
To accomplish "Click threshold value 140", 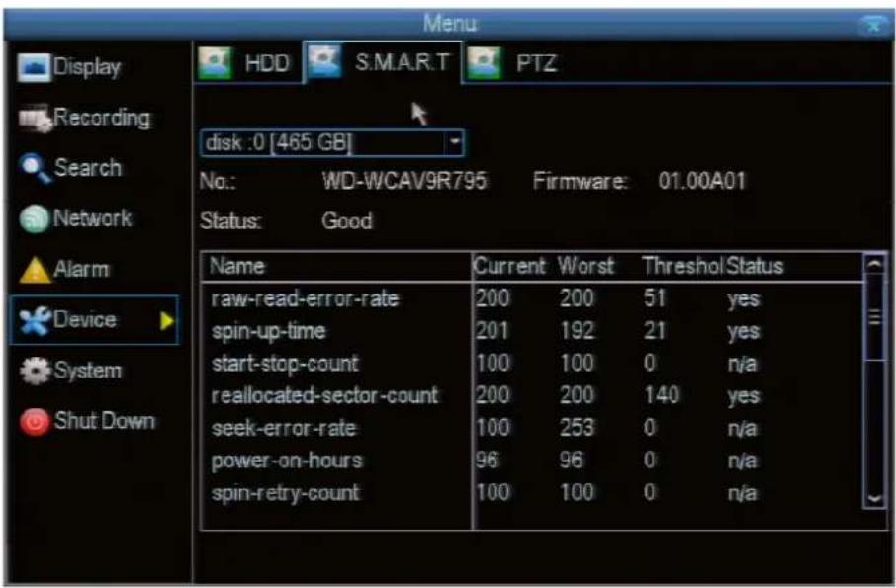I will pos(662,395).
